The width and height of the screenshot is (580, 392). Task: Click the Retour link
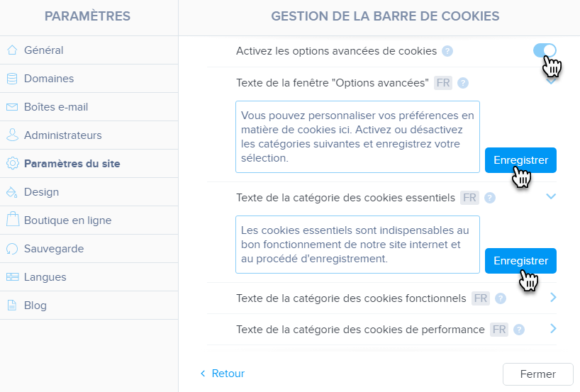tap(223, 374)
